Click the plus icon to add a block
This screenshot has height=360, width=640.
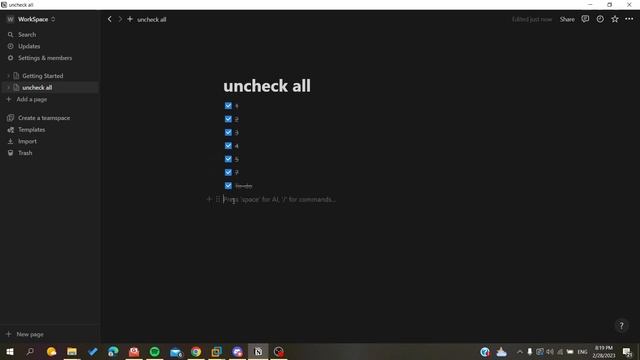[209, 199]
